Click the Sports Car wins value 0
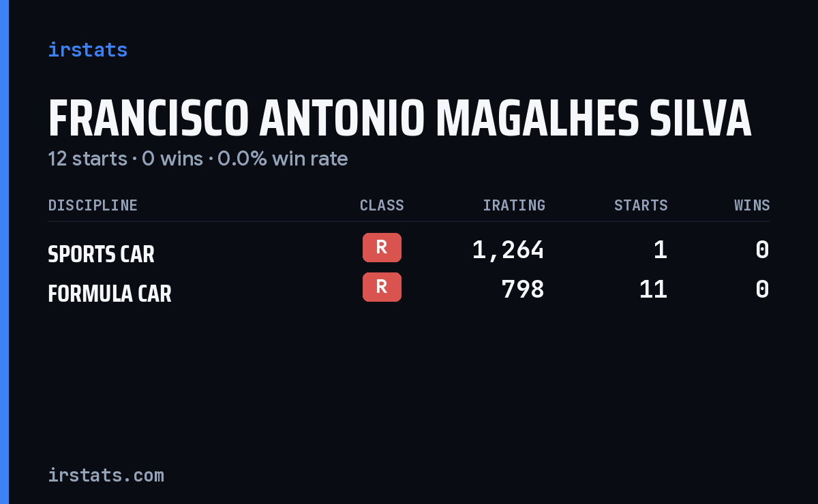Screen dimensions: 818x504 762,250
